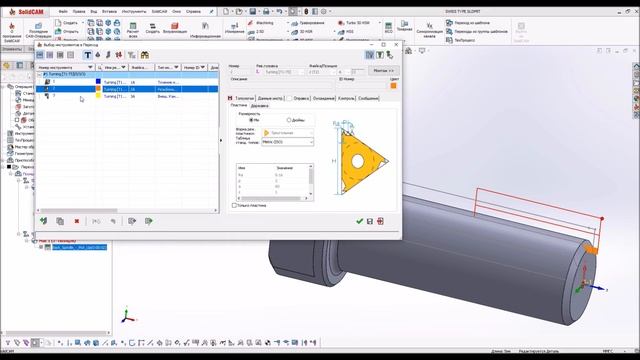Click the yellow color swatch of tool 7
The width and height of the screenshot is (640, 360).
pyautogui.click(x=98, y=96)
